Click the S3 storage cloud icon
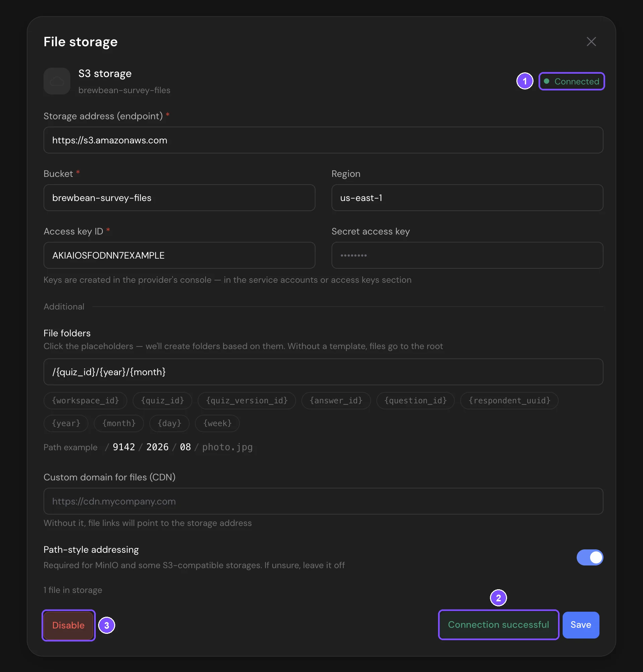This screenshot has width=643, height=672. [x=57, y=81]
